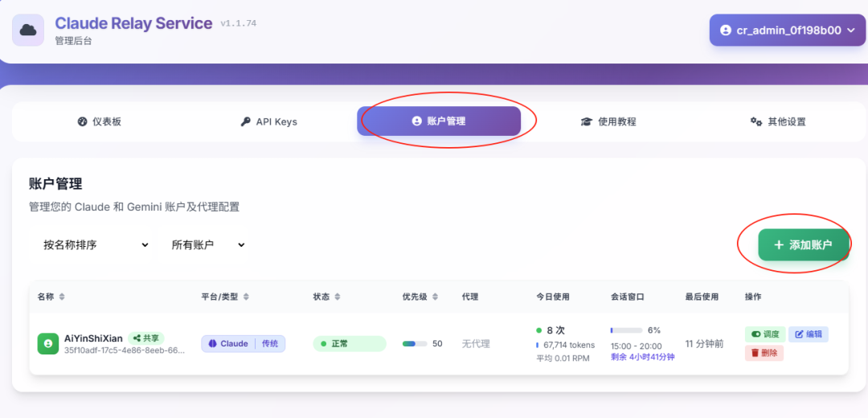The height and width of the screenshot is (418, 868).
Task: Click the priority 50 progress bar
Action: (x=415, y=344)
